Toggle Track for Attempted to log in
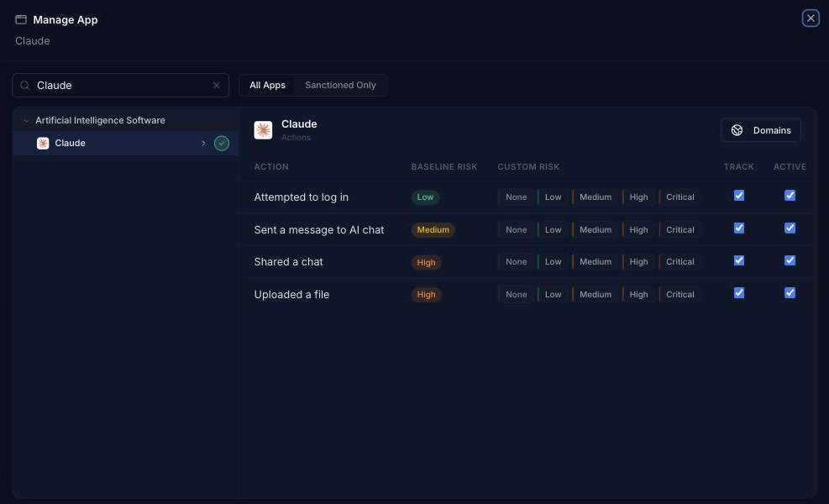829x504 pixels. pos(739,196)
